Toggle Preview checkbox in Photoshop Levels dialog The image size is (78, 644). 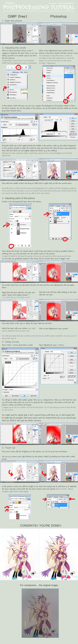pyautogui.click(x=71, y=137)
